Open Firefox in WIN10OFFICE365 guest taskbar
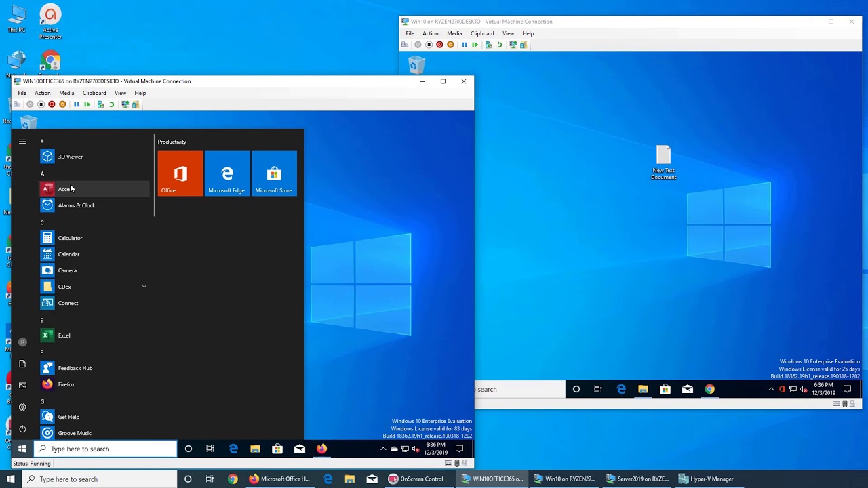Image resolution: width=868 pixels, height=488 pixels. (321, 449)
